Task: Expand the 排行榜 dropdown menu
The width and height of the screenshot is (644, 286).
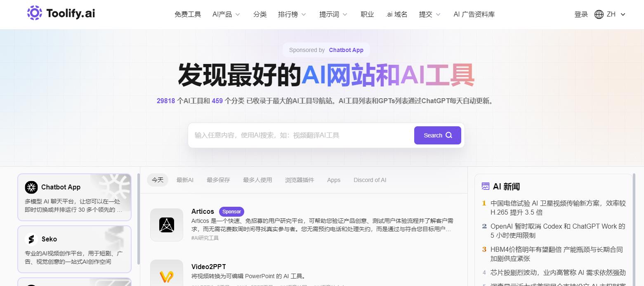Action: pyautogui.click(x=292, y=14)
